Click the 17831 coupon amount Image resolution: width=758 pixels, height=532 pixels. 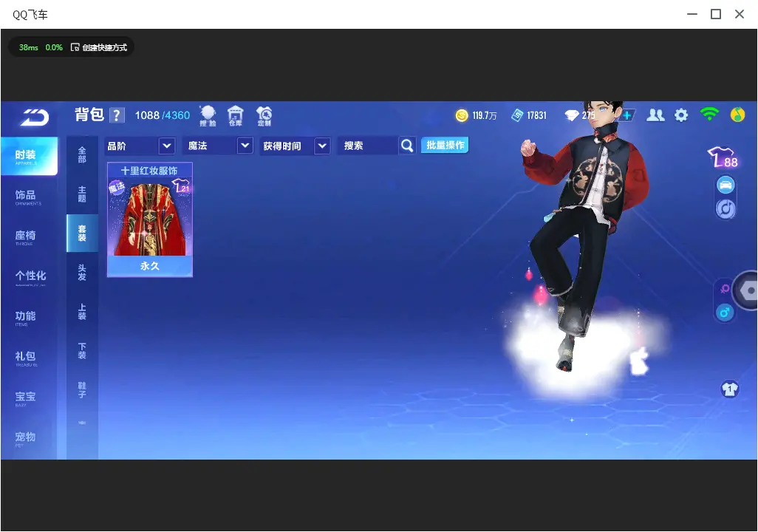tap(536, 115)
